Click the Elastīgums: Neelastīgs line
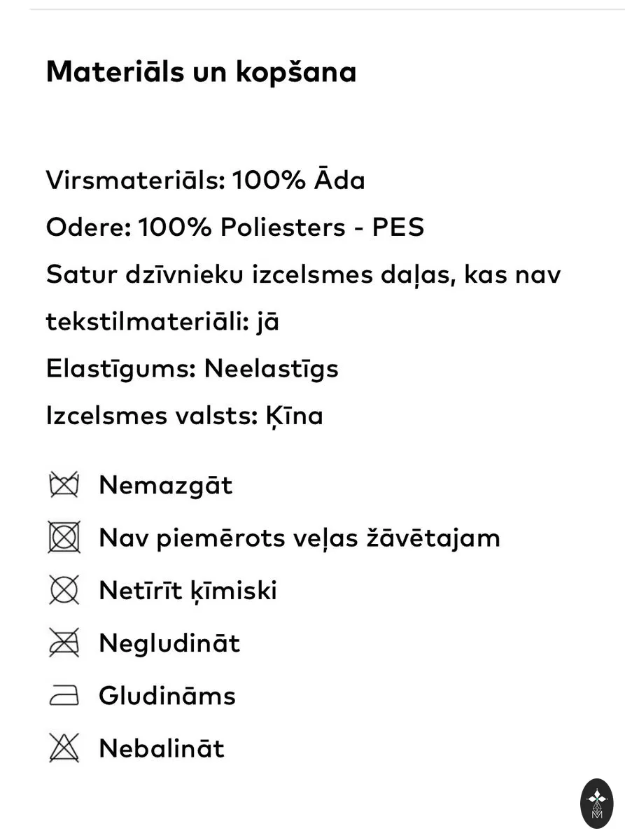This screenshot has width=625, height=840. (192, 369)
